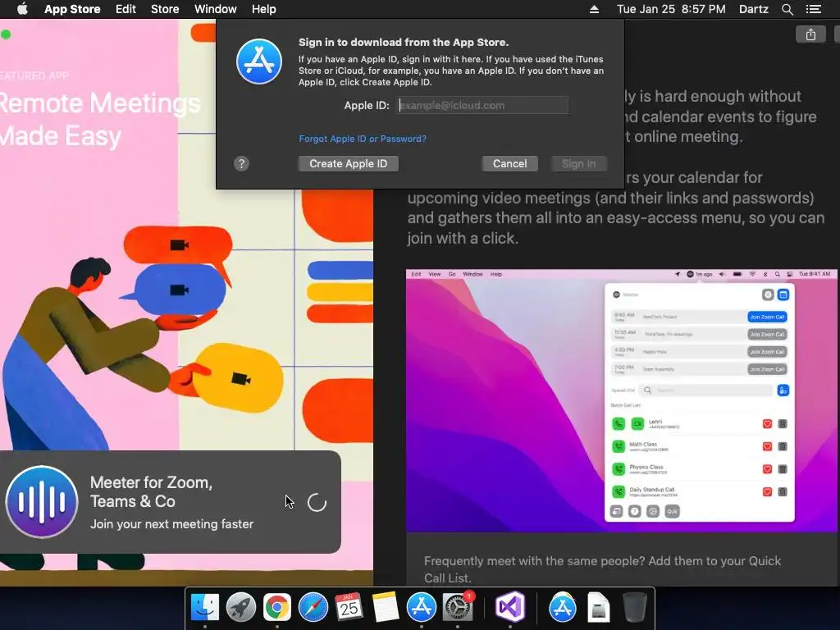The width and height of the screenshot is (840, 630).
Task: Open the disk image file icon in Dock
Action: (599, 608)
